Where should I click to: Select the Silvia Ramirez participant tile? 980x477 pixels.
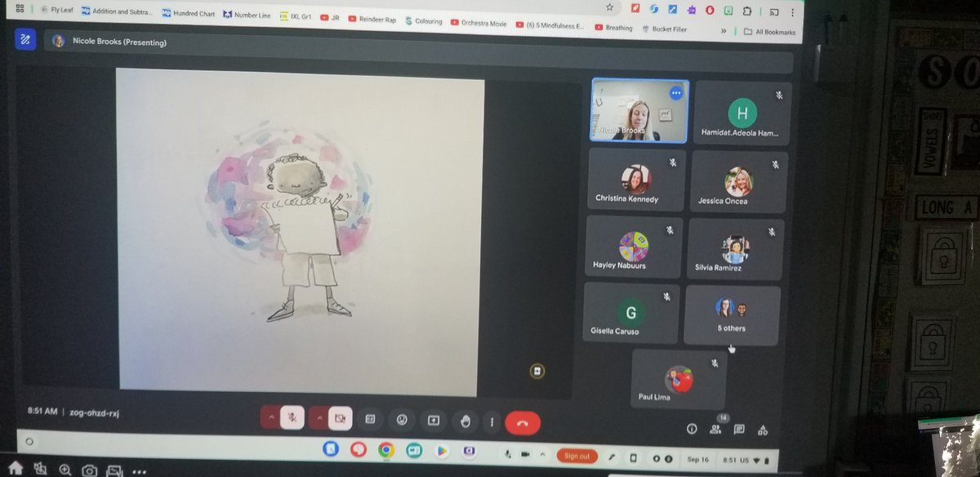tap(736, 248)
